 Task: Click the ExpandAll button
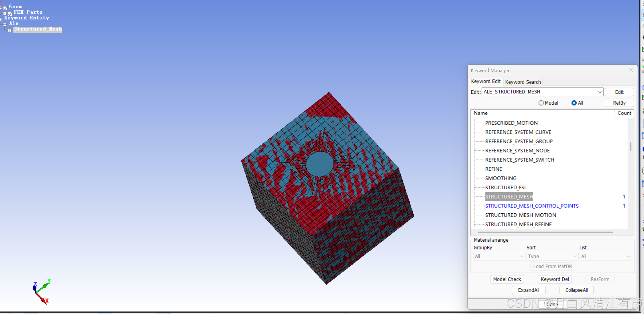(x=528, y=290)
